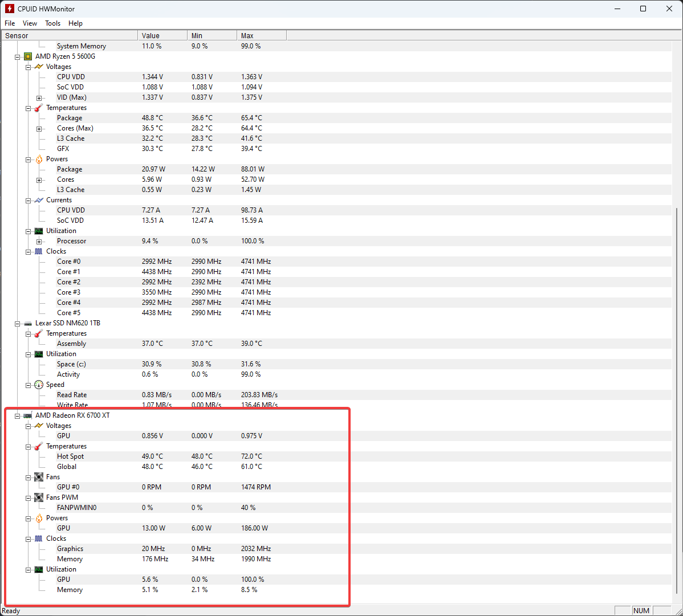Collapse the Lexar SSD NM620 1TB node

click(18, 324)
